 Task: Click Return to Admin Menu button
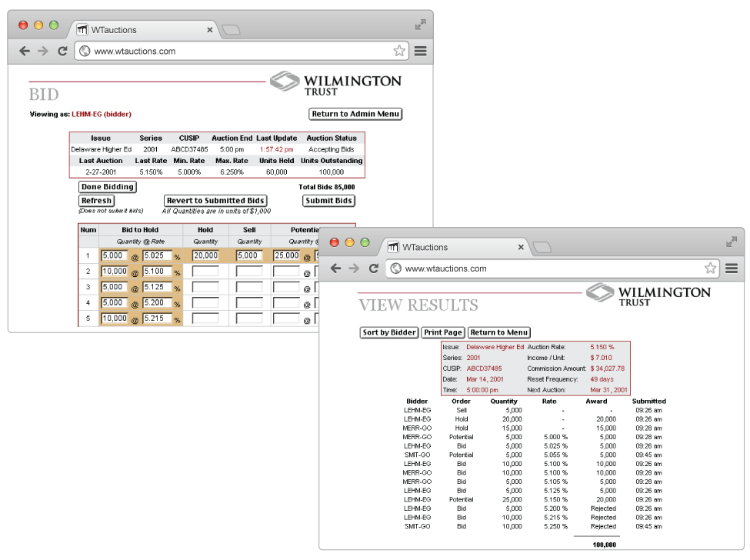tap(355, 114)
